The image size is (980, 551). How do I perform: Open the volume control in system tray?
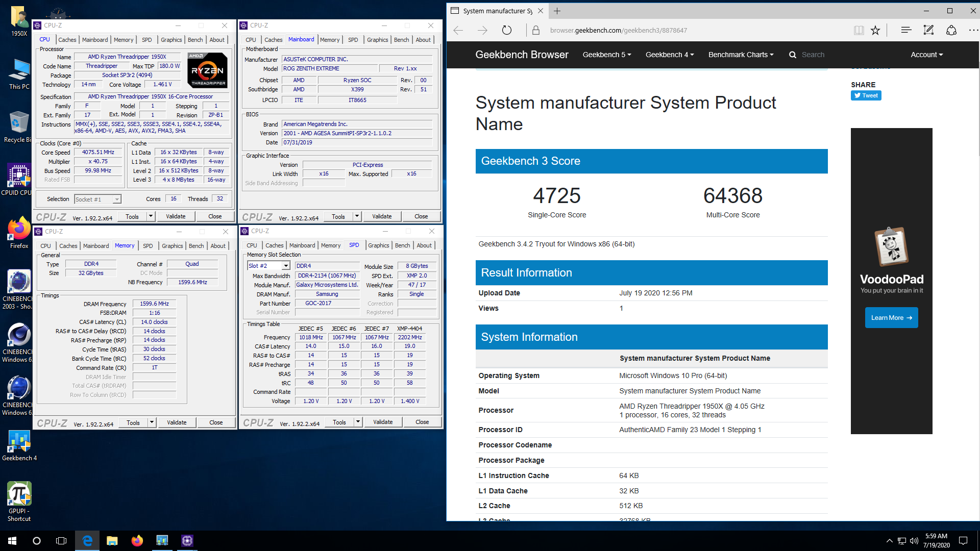[914, 541]
